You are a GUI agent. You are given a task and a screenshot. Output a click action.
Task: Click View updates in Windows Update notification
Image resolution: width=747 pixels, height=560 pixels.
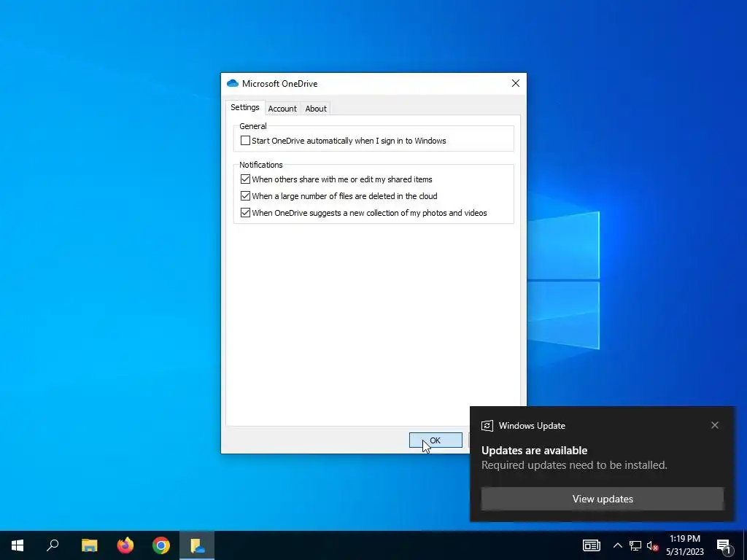point(602,499)
